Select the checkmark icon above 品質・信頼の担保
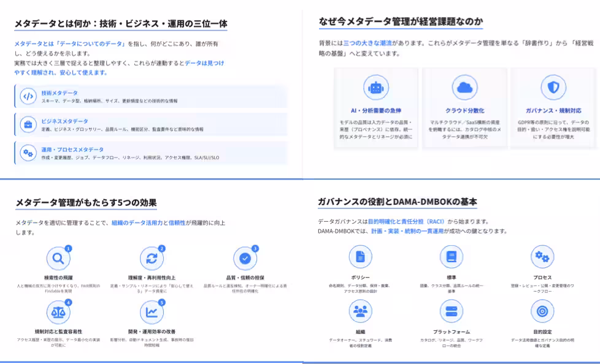Viewport: 600px width, 364px height. (x=245, y=259)
